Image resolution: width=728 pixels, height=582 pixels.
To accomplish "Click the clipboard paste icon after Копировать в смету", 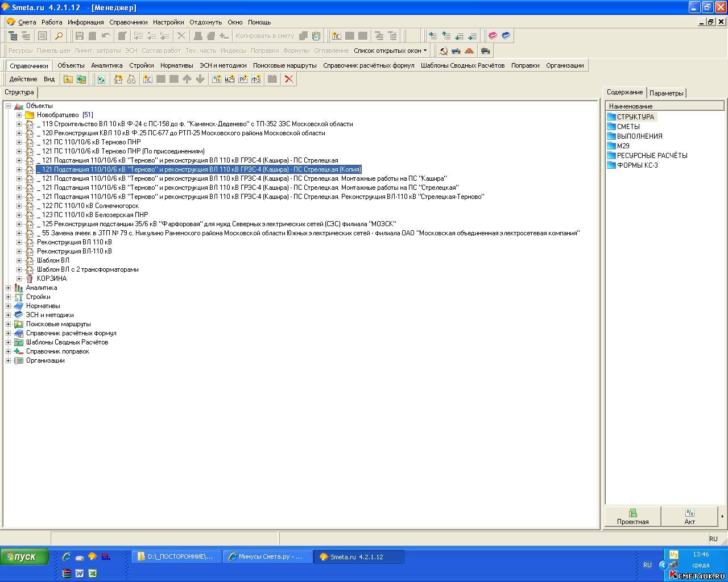I will [x=316, y=36].
